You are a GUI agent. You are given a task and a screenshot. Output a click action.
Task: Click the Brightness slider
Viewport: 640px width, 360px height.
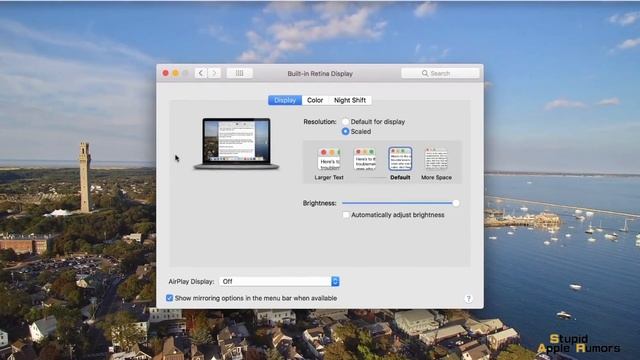coord(400,203)
